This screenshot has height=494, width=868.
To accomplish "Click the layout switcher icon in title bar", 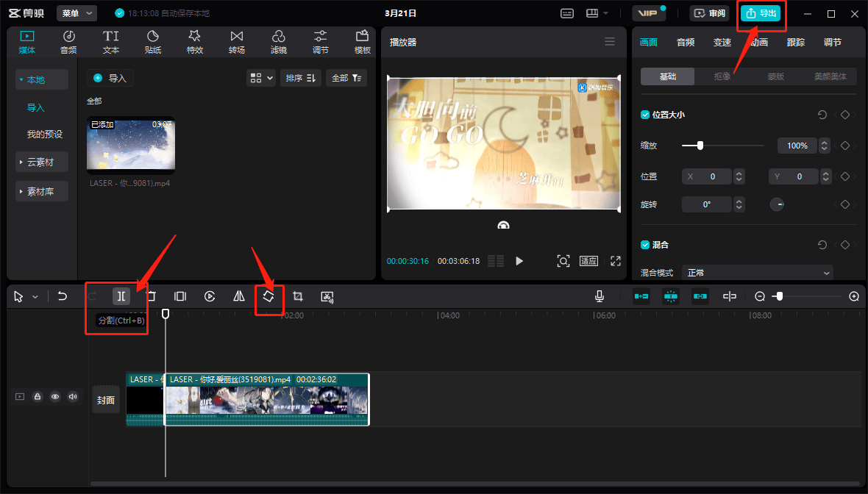I will pos(592,13).
